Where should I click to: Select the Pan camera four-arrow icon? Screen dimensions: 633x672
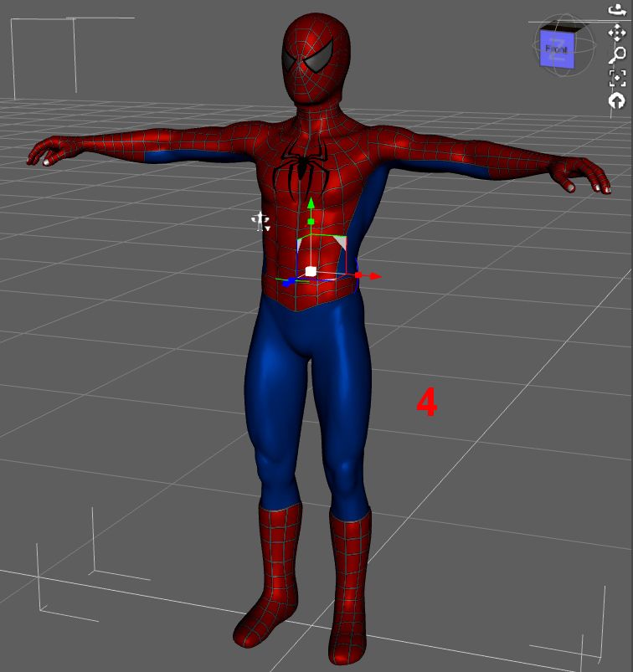coord(617,33)
